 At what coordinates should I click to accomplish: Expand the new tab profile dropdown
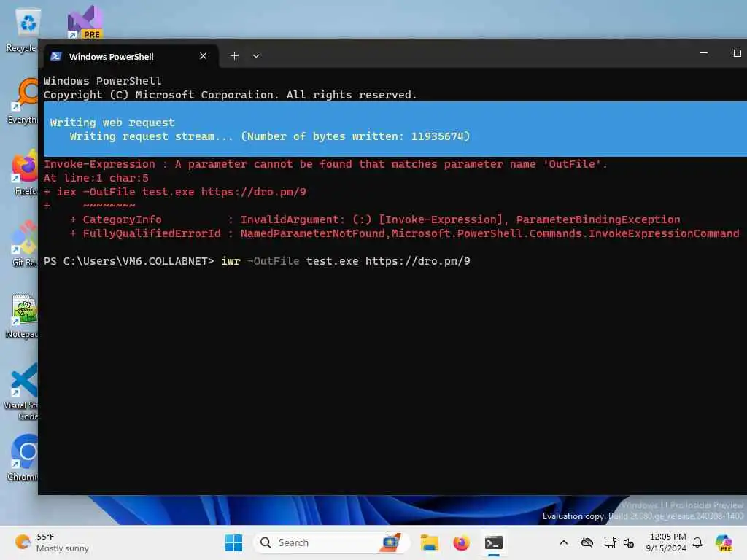coord(256,56)
